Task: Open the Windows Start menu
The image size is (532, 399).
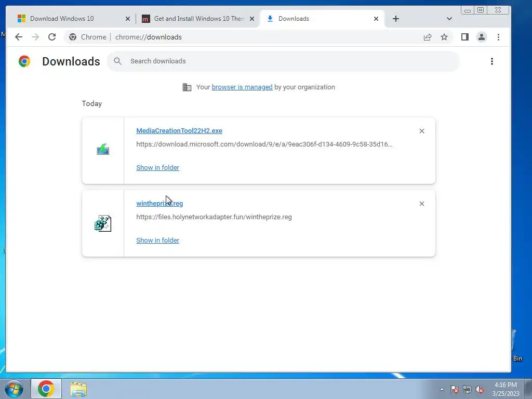Action: point(14,389)
